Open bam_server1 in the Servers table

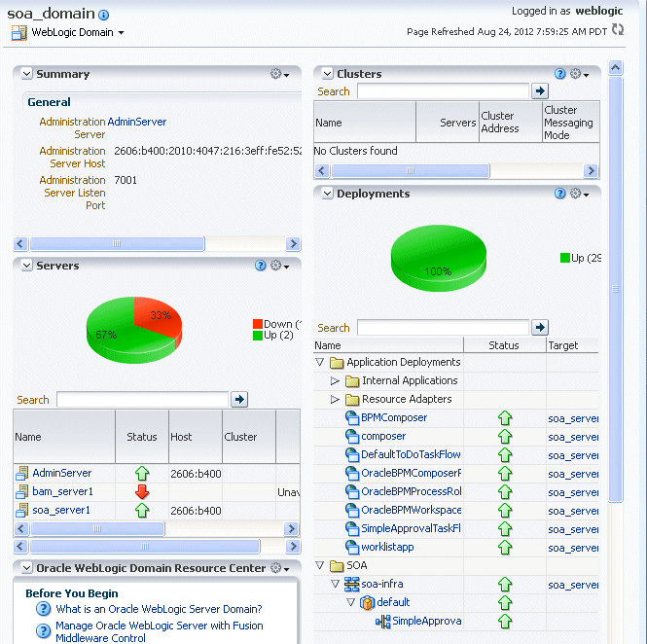point(62,491)
